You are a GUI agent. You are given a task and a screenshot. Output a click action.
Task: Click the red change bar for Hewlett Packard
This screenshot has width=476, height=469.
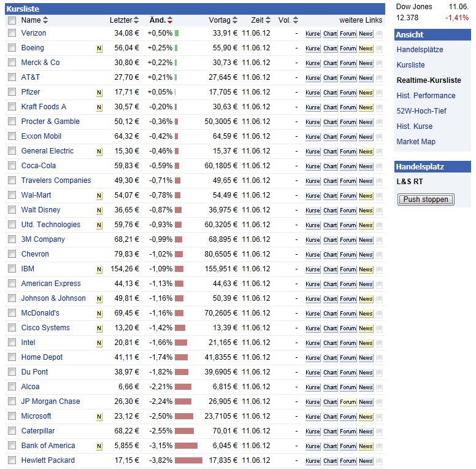point(188,460)
